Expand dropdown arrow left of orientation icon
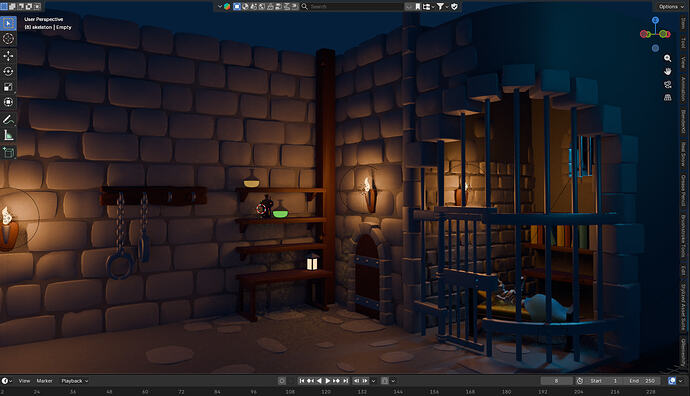The height and width of the screenshot is (396, 690). tap(220, 7)
